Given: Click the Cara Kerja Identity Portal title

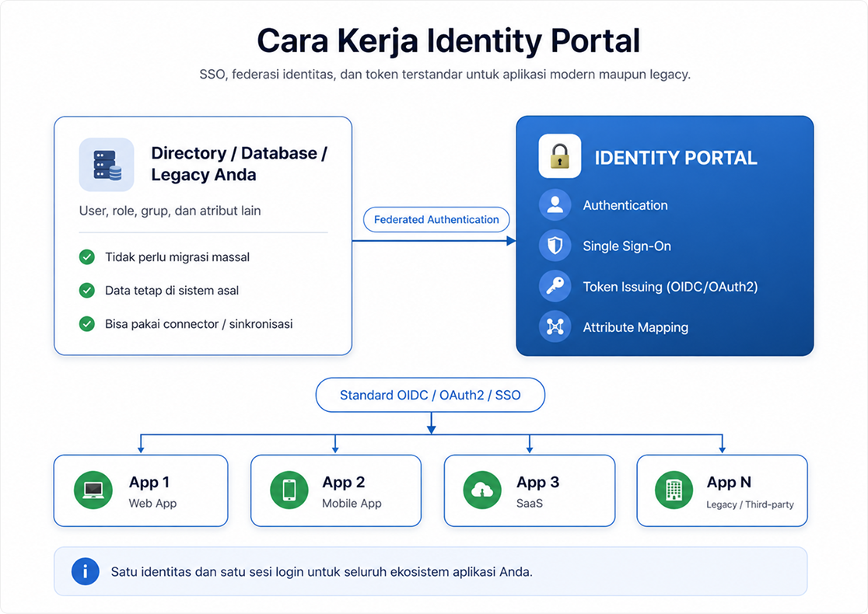Looking at the screenshot, I should click(x=449, y=41).
